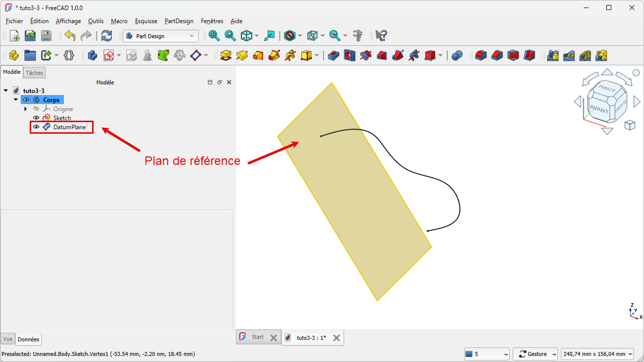The width and height of the screenshot is (644, 362).
Task: Toggle visibility eye of DatumPlane
Action: coord(36,127)
